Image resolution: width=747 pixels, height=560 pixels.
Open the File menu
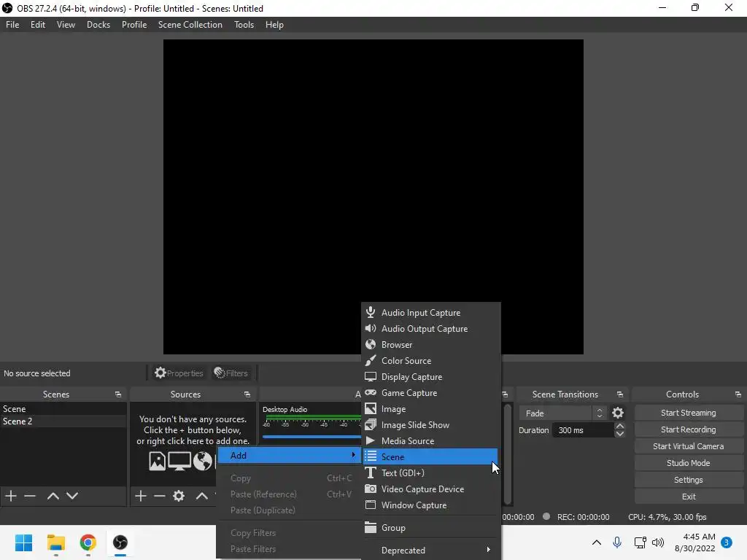pos(12,25)
